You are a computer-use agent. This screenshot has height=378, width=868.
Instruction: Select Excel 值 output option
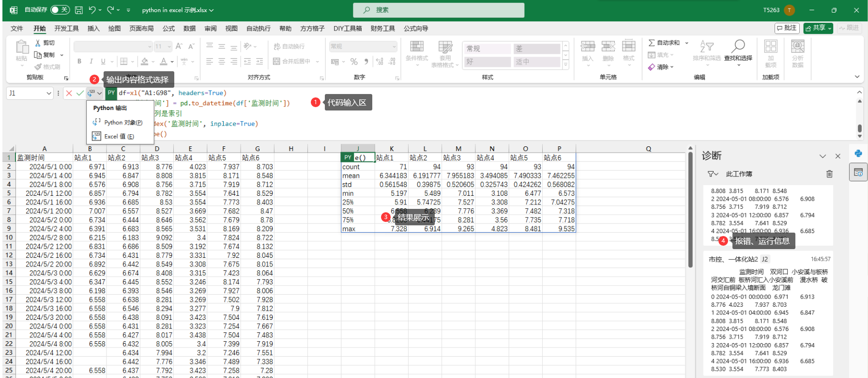[x=119, y=136]
